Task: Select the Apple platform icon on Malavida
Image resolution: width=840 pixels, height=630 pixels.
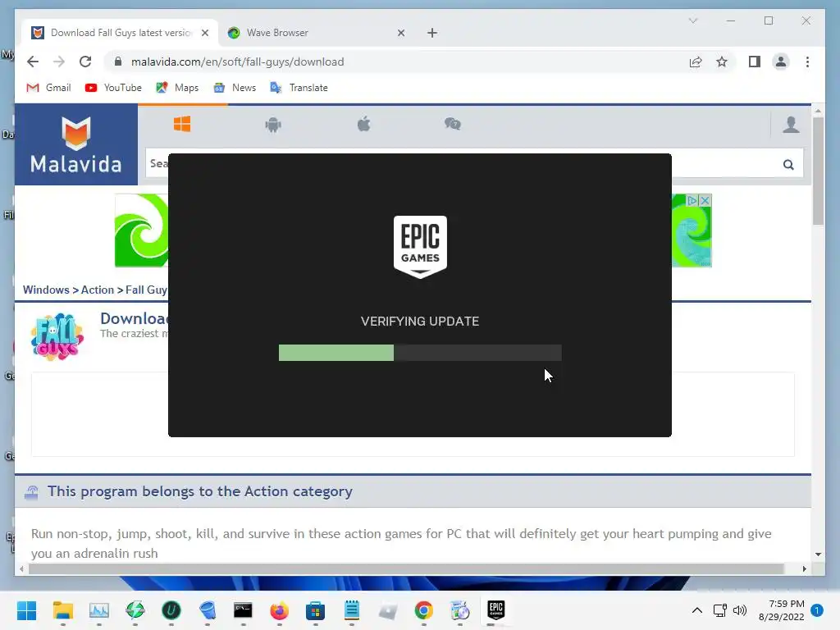Action: pos(363,125)
